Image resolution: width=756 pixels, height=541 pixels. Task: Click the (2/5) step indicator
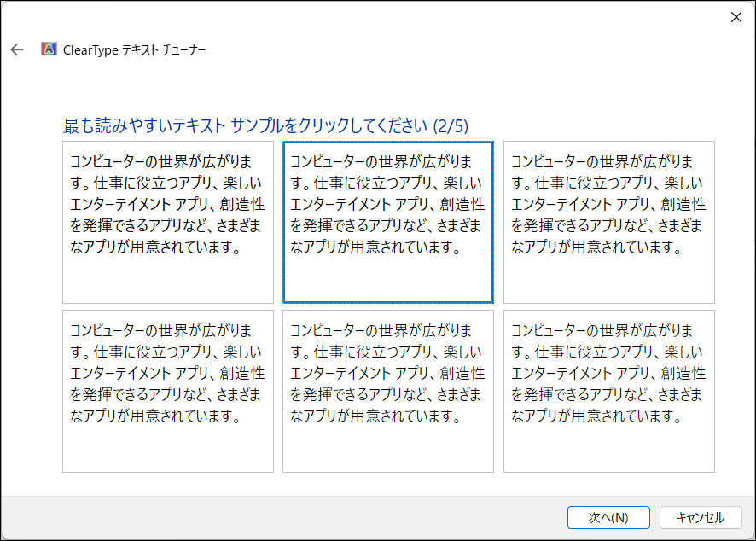click(x=451, y=126)
